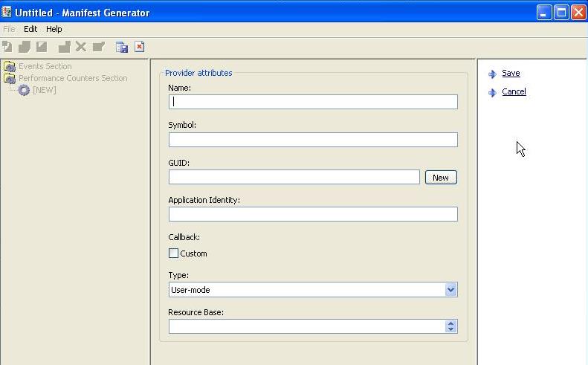The image size is (588, 365).
Task: Click into the GUID text field
Action: (x=294, y=177)
